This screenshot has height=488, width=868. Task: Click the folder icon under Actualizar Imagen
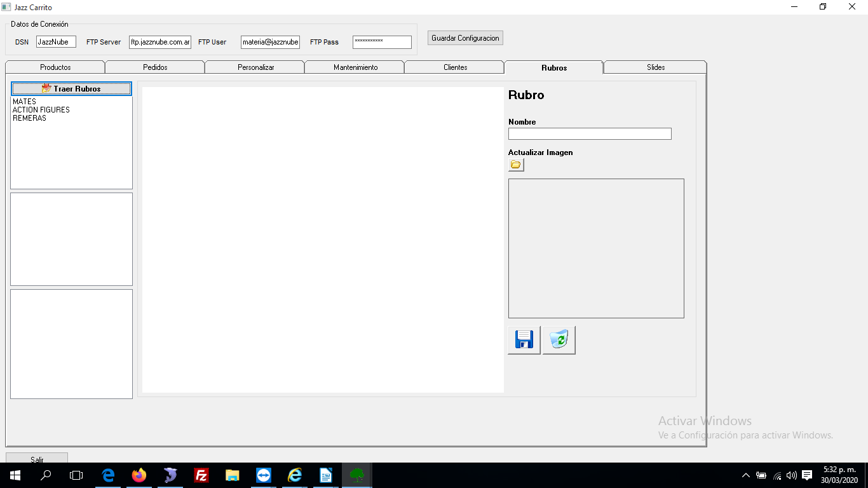(x=516, y=165)
